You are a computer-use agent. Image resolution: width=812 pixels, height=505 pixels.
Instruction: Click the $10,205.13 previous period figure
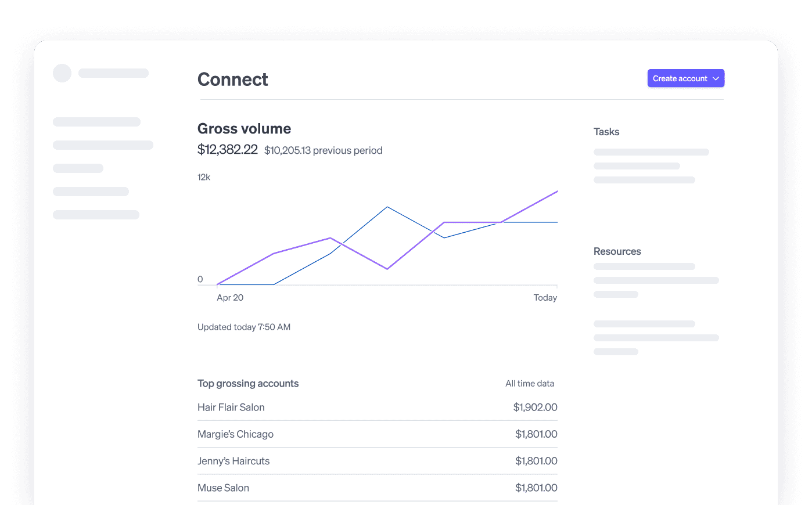[x=323, y=150]
